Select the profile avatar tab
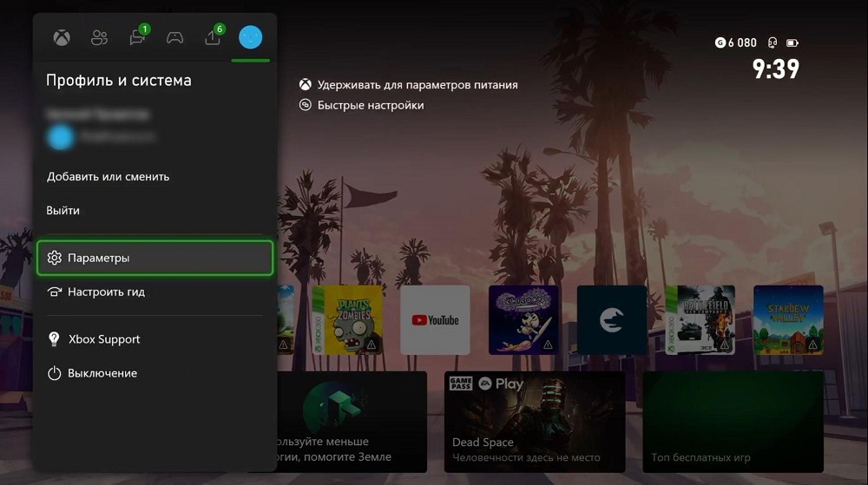Viewport: 868px width, 485px height. [x=250, y=37]
